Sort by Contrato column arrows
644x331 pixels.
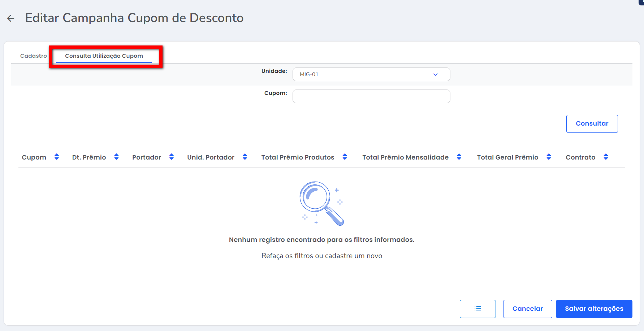click(x=606, y=157)
